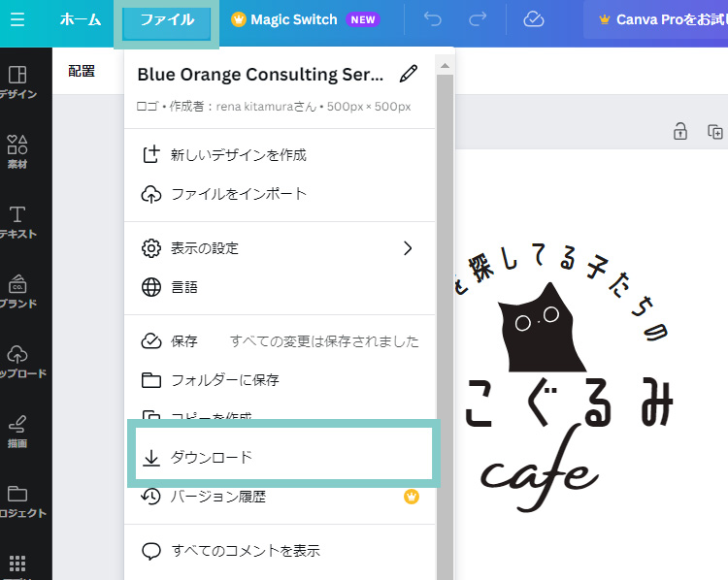Viewport: 728px width, 580px height.
Task: Click the cloud save status icon
Action: tap(534, 19)
